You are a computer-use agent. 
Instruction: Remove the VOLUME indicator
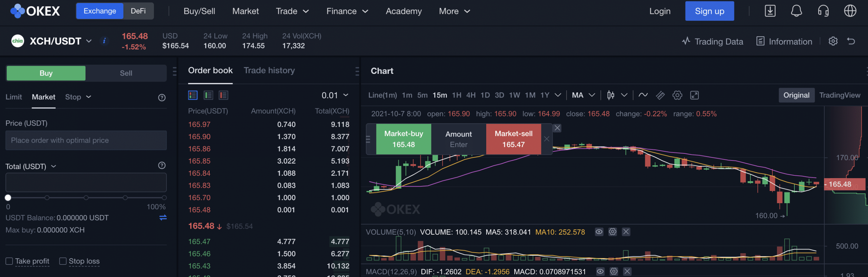(x=626, y=232)
